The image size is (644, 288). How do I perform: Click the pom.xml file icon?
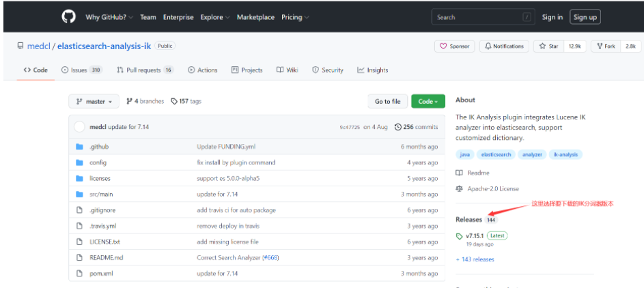pos(80,273)
